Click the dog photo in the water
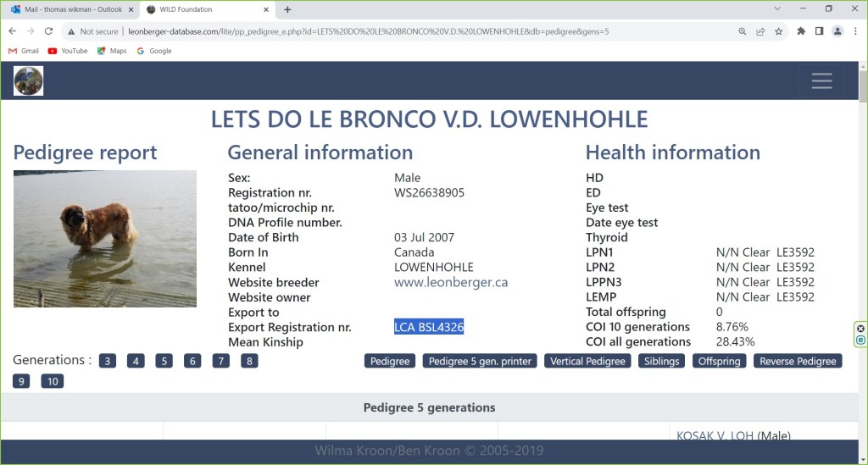Screen dimensions: 868x465 tap(105, 239)
